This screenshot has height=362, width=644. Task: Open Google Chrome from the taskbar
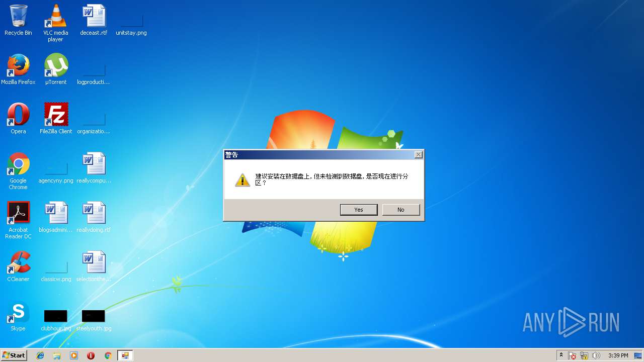click(108, 355)
